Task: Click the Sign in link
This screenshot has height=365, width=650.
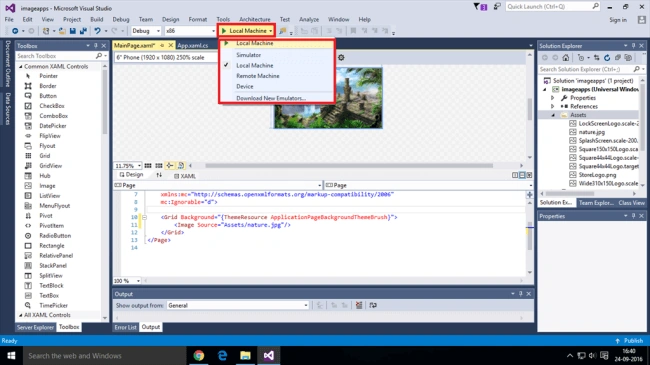Action: click(x=618, y=20)
